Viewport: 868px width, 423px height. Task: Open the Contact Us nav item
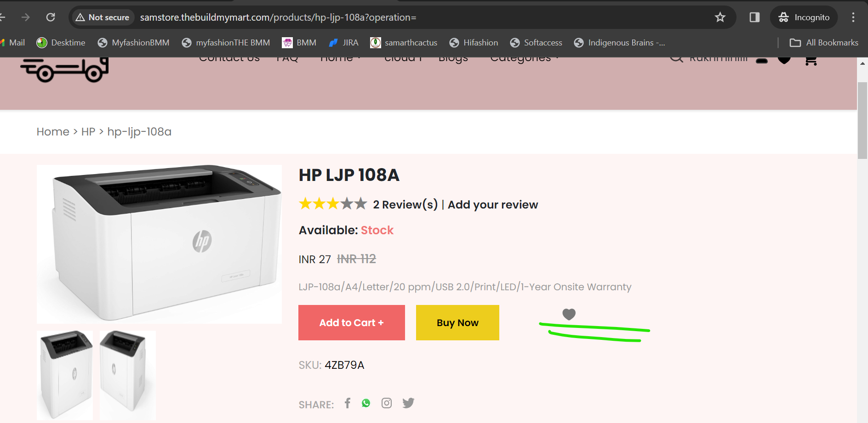(229, 60)
